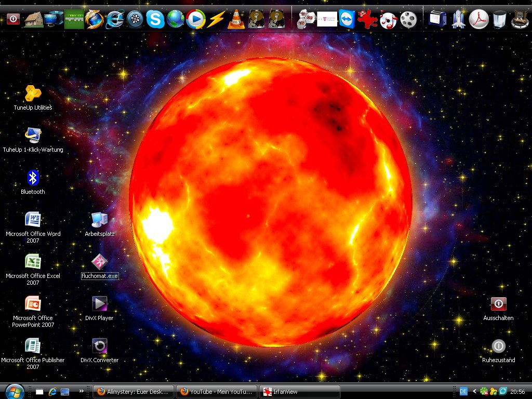The height and width of the screenshot is (399, 532).
Task: Open TeamViewer from the dock
Action: tap(347, 19)
